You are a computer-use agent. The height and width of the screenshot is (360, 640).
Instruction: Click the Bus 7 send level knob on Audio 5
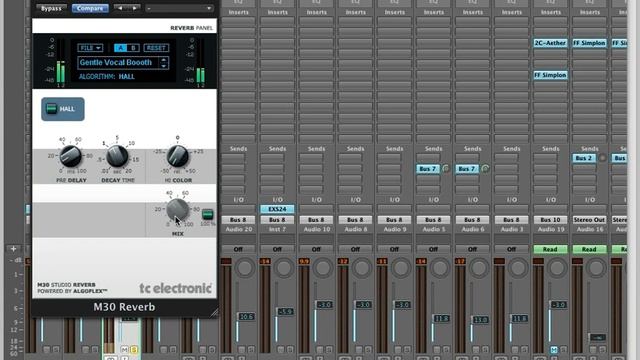click(x=446, y=168)
